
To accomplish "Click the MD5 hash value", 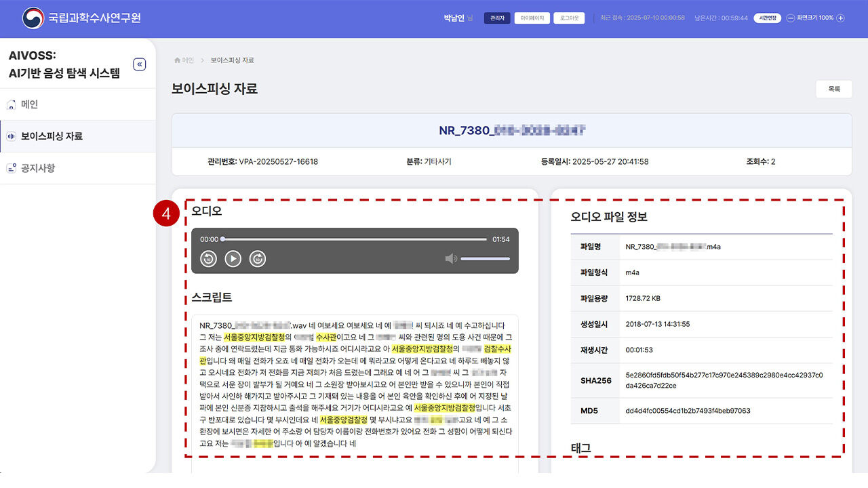I will [688, 411].
